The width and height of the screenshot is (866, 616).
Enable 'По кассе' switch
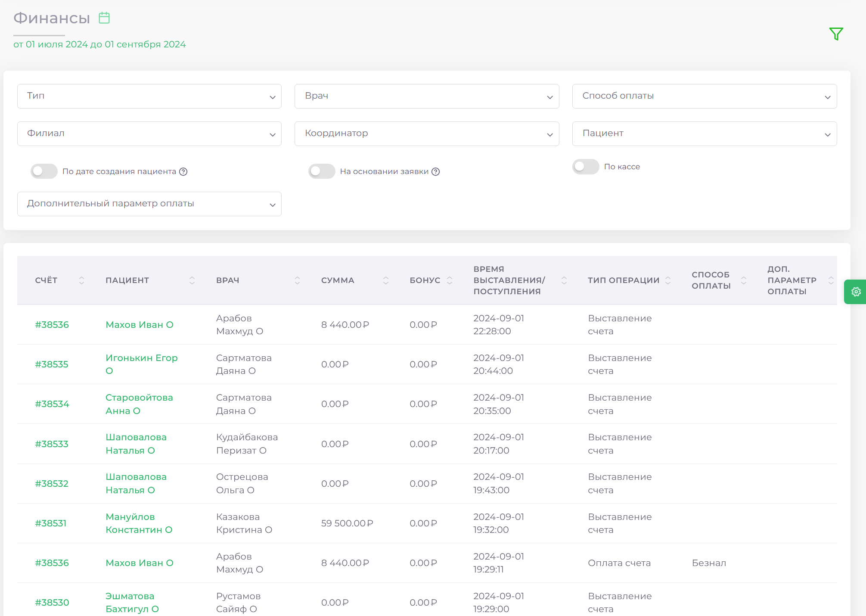586,166
